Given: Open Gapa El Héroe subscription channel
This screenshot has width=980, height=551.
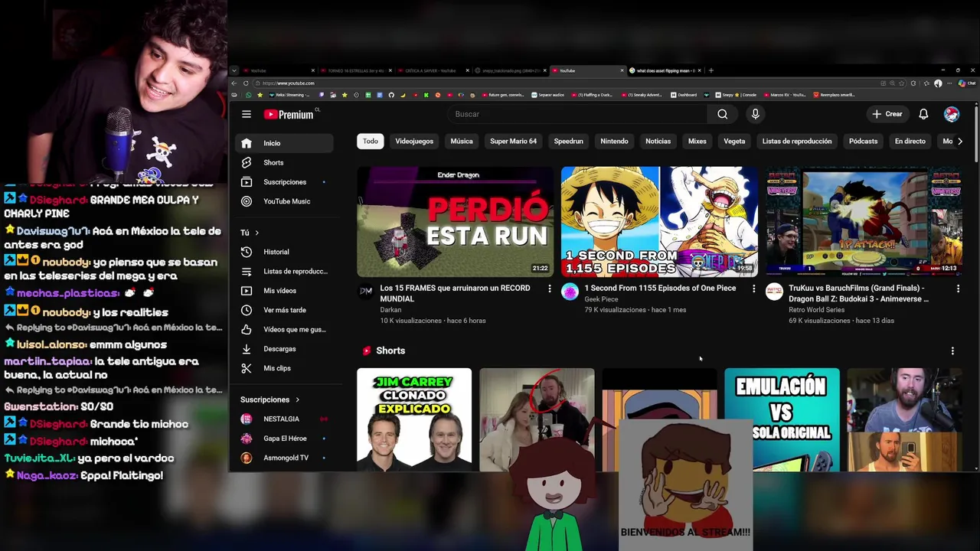Looking at the screenshot, I should pyautogui.click(x=285, y=439).
